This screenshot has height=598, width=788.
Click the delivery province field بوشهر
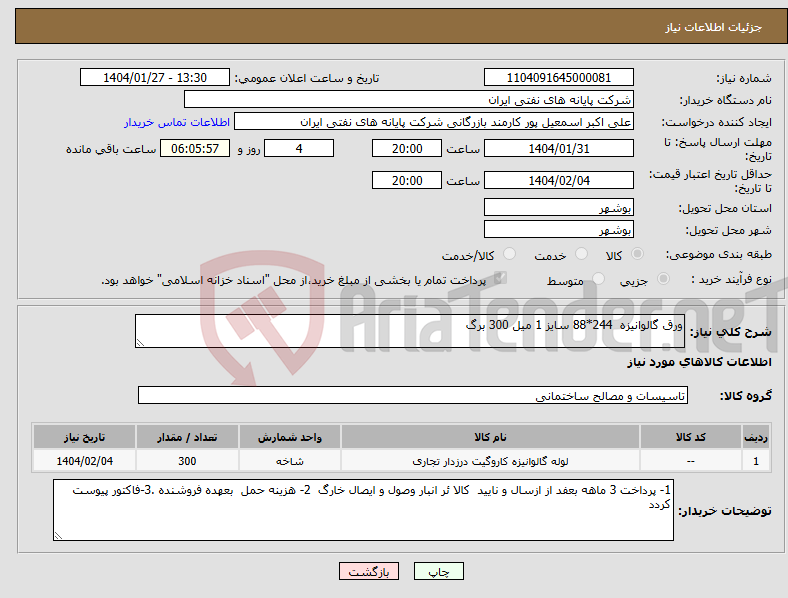pos(558,207)
